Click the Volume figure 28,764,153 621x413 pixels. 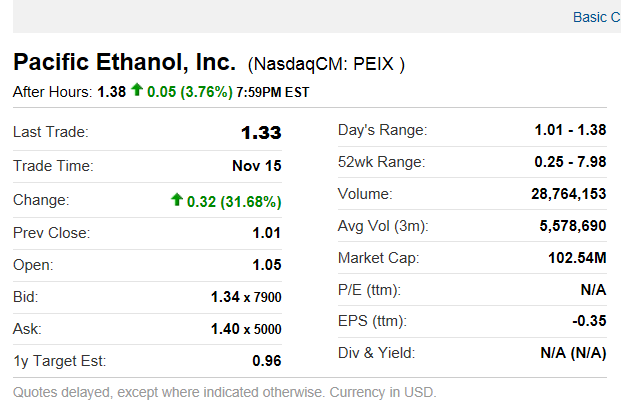pyautogui.click(x=568, y=194)
